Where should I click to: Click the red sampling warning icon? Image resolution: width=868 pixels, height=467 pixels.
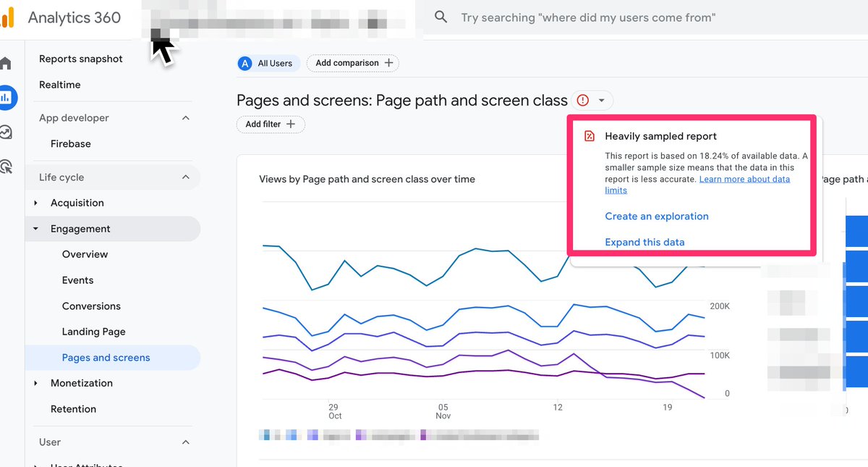click(583, 101)
